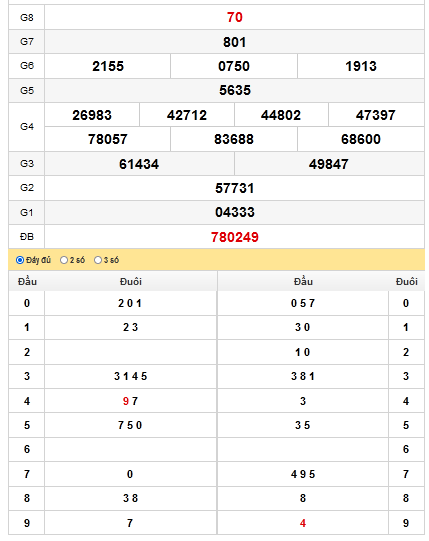
Task: Select the '3 số' radio option
Action: [98, 260]
